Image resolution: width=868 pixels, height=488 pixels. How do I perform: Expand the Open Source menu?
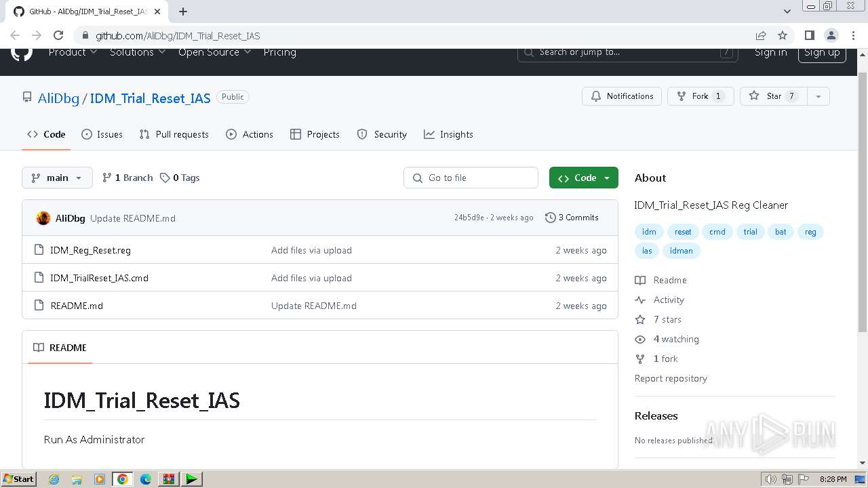point(214,52)
